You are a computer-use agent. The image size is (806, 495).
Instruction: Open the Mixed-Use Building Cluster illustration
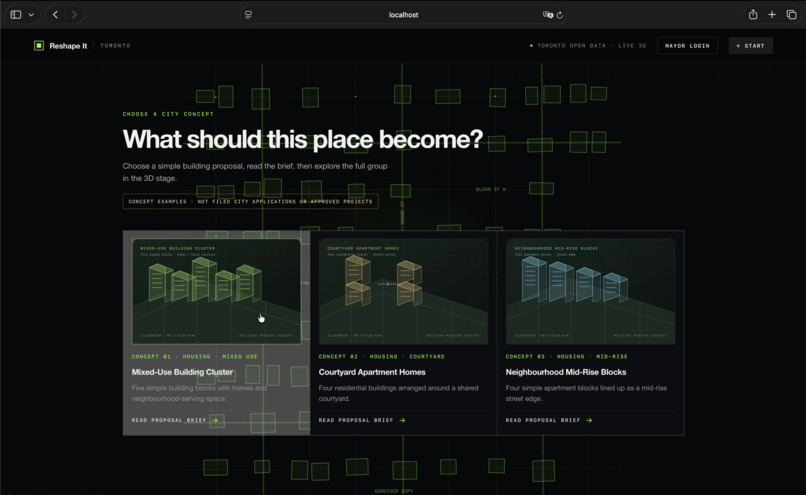216,291
